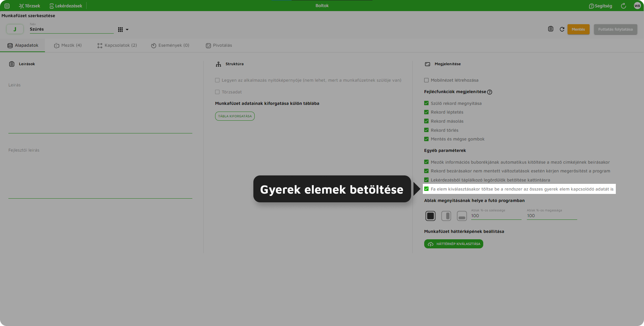Viewport: 644px width, 326px height.
Task: Toggle Rekord léptetés checkbox
Action: [426, 112]
